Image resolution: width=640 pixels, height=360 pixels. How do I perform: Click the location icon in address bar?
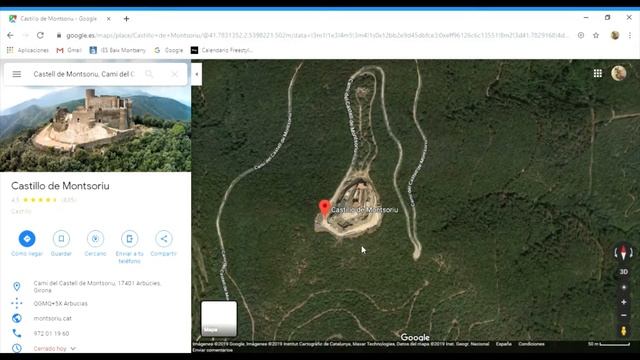point(581,36)
